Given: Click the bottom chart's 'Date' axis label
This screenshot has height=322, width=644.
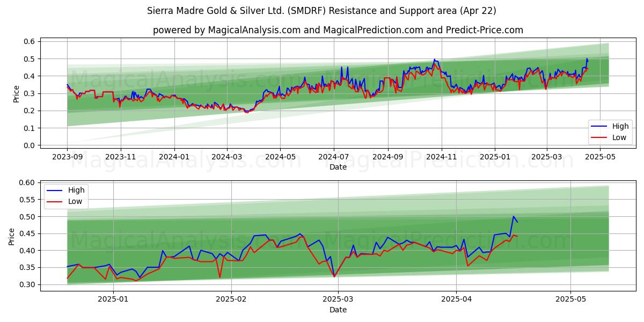Looking at the screenshot, I should tap(338, 310).
